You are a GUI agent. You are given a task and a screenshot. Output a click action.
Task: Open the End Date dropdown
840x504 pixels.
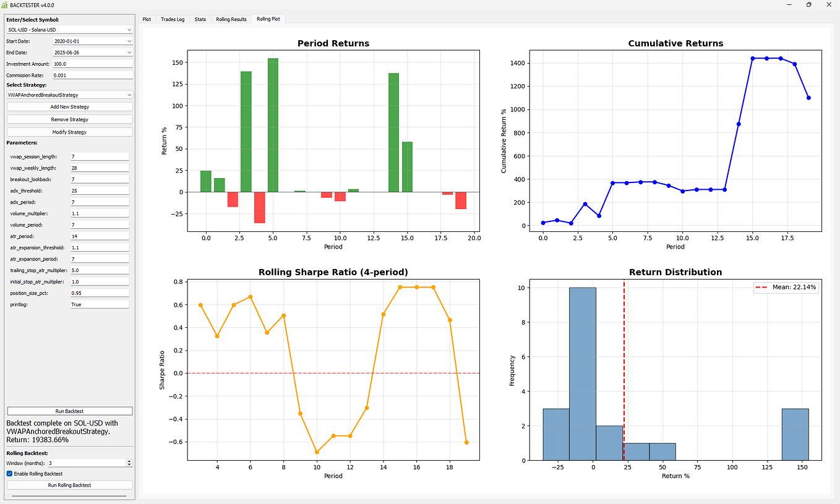click(92, 52)
